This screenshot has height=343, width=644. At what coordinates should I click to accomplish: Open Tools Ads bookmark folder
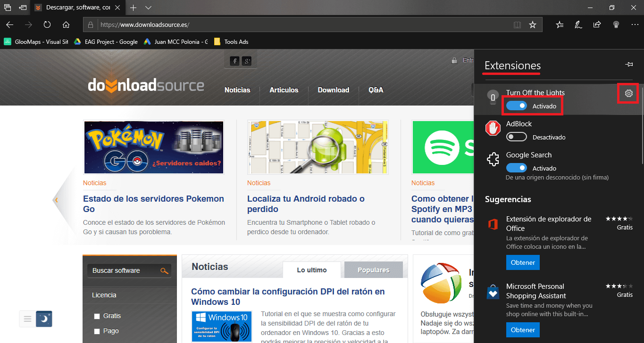click(231, 41)
